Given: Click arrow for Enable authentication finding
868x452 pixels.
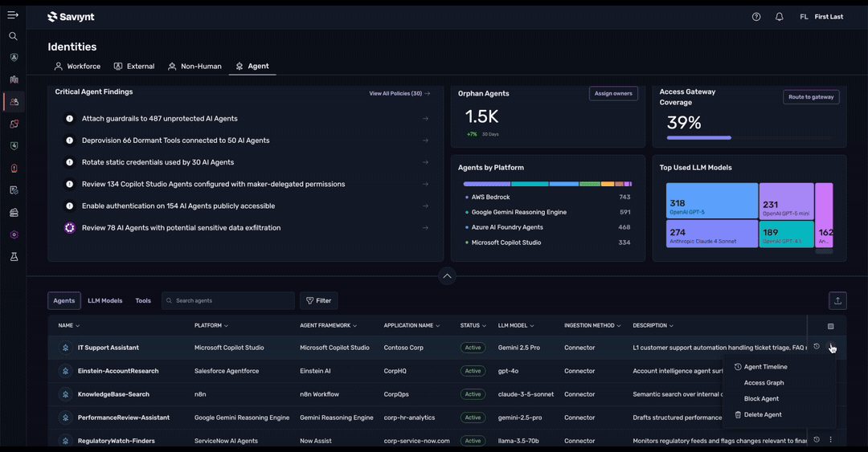Looking at the screenshot, I should point(425,206).
